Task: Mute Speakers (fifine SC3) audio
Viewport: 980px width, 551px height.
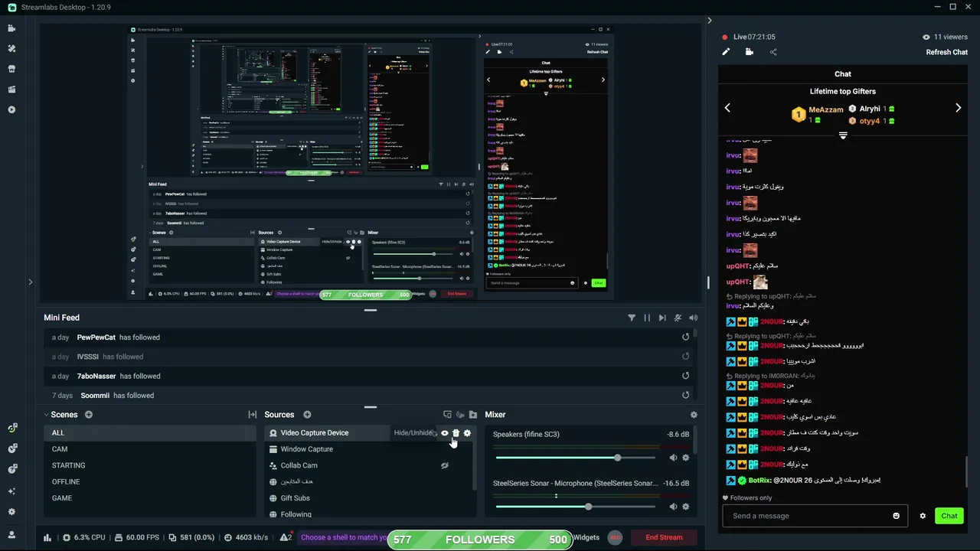Action: coord(673,458)
